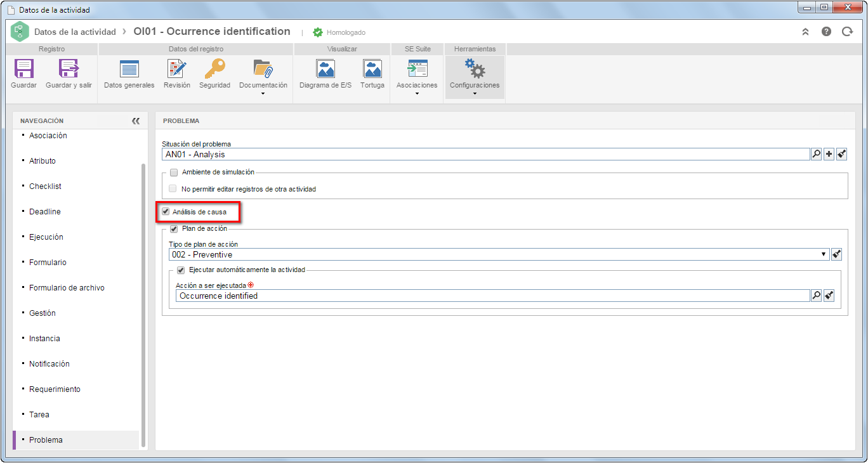Open the Documentación folder icon

(x=263, y=69)
